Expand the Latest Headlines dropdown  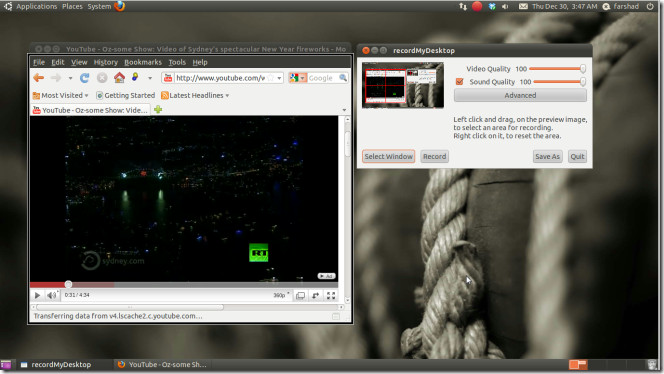(195, 95)
